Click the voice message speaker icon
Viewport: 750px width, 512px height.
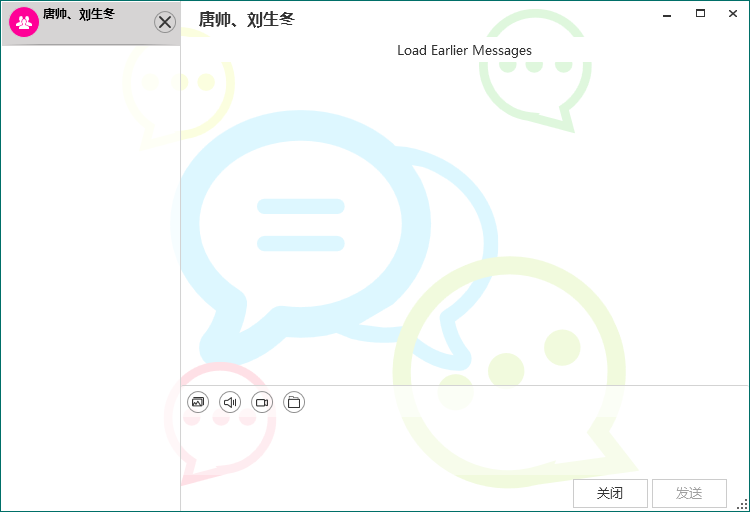pos(230,402)
